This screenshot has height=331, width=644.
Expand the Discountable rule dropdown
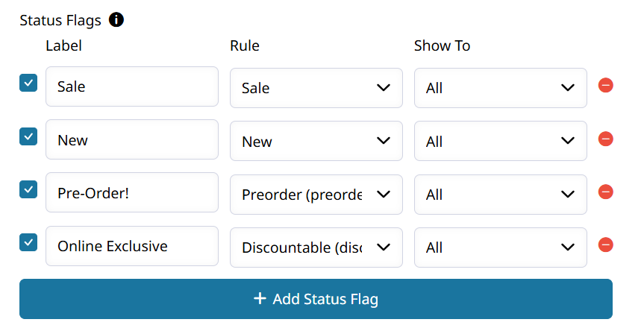316,248
